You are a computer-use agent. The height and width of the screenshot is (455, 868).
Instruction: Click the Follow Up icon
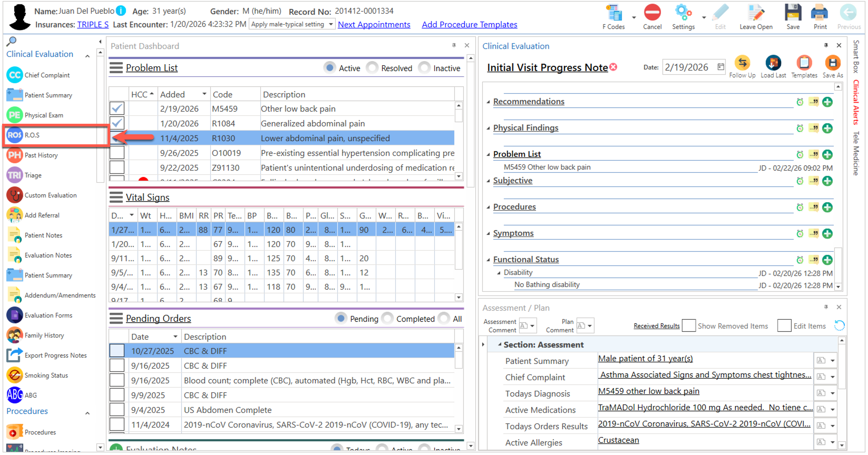pos(742,63)
